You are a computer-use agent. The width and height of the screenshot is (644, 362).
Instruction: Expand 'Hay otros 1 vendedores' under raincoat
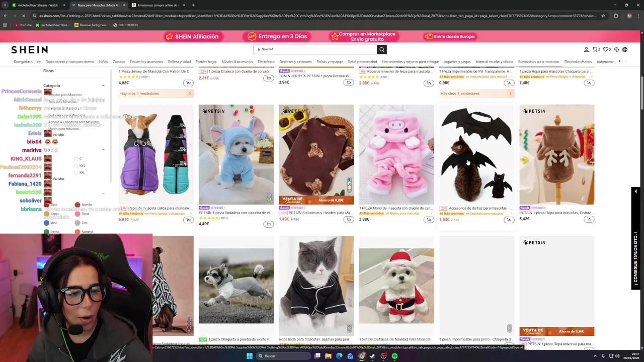[x=476, y=94]
